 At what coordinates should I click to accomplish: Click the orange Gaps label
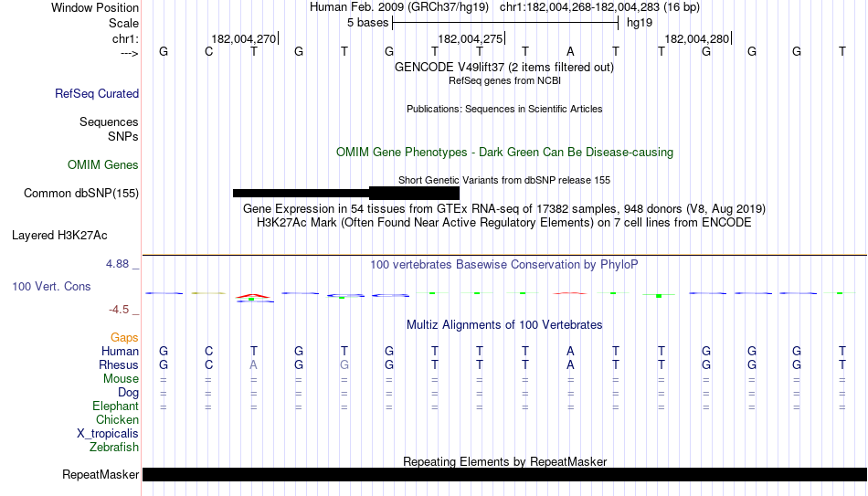pyautogui.click(x=124, y=338)
